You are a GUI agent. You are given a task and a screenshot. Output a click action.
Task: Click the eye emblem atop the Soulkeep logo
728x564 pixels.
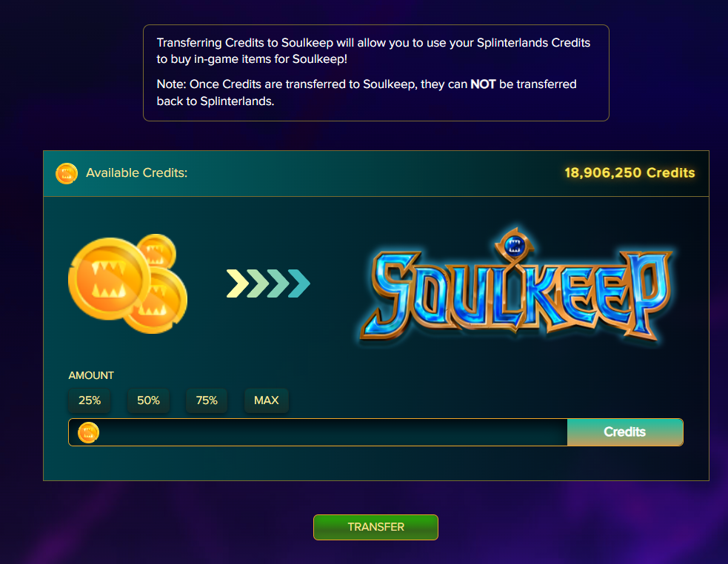tap(515, 244)
